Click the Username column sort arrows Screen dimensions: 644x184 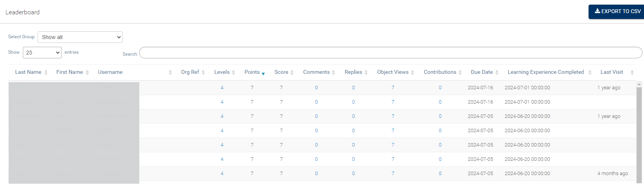[170, 72]
